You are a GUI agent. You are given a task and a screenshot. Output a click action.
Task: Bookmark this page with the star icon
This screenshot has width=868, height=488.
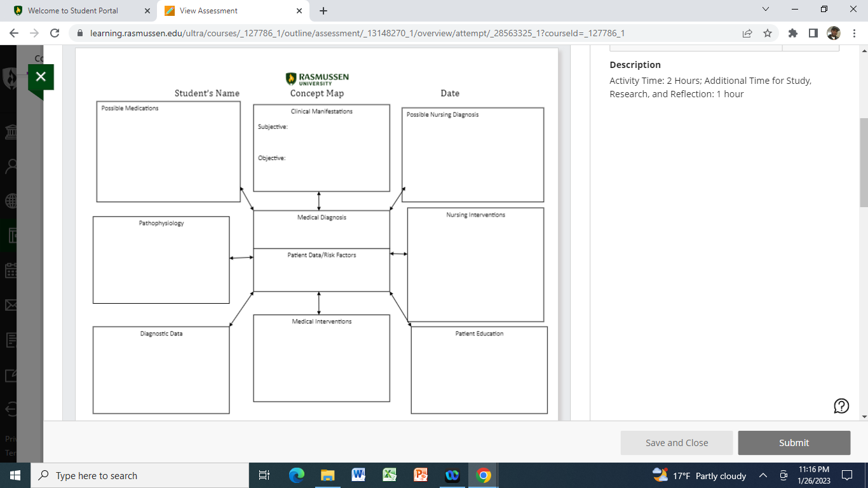(768, 33)
